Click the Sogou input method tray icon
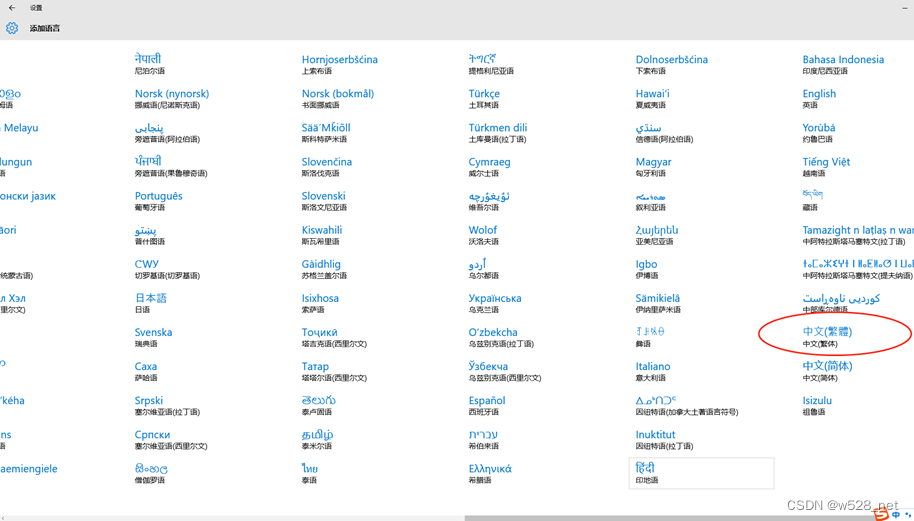The width and height of the screenshot is (914, 521). pyautogui.click(x=881, y=514)
